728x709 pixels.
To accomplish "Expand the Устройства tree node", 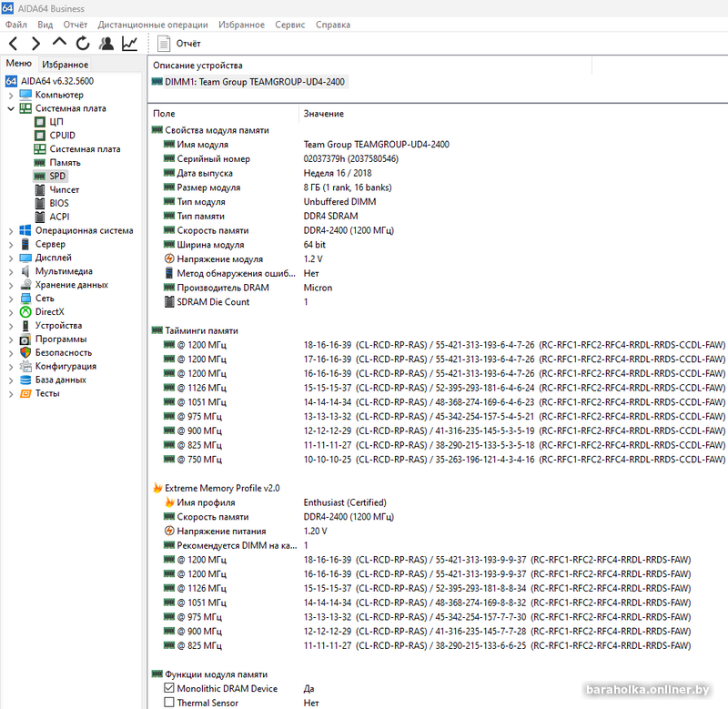I will pos(11,326).
